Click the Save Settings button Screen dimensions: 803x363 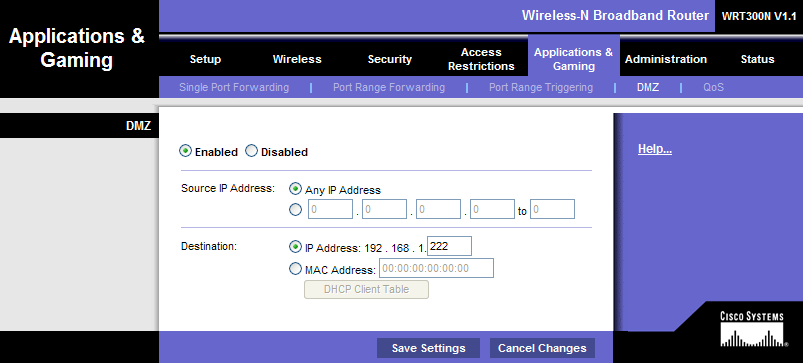pos(429,348)
